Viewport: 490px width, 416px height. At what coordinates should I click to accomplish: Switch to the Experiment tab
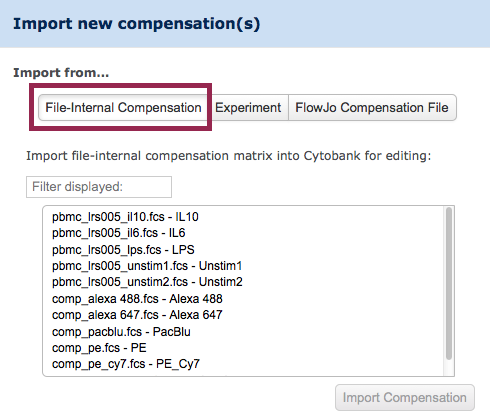point(248,108)
